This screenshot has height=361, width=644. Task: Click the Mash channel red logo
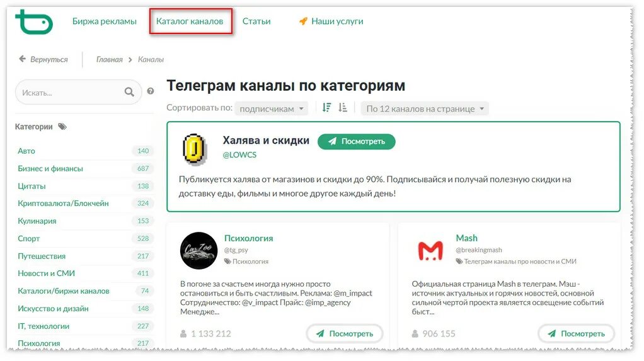point(430,251)
